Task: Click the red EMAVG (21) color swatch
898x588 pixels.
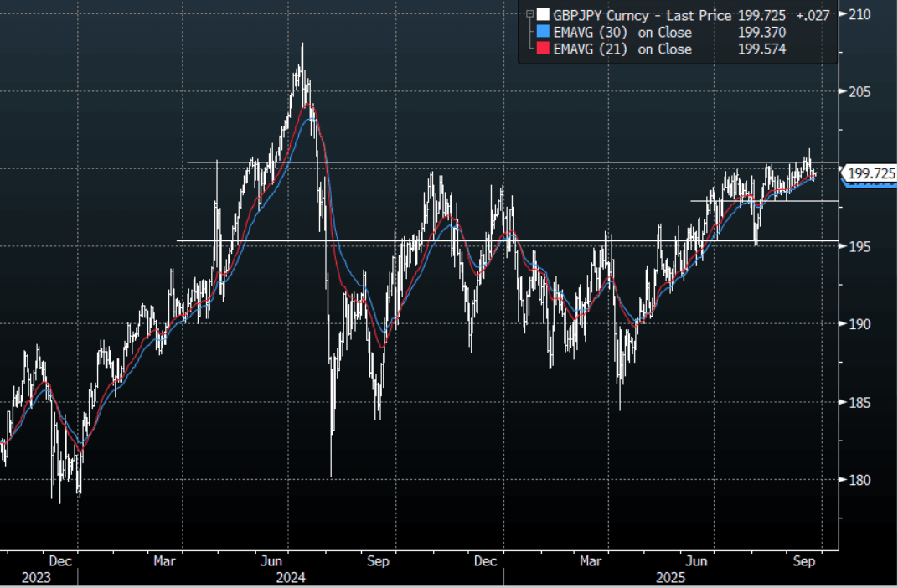Action: (x=544, y=49)
